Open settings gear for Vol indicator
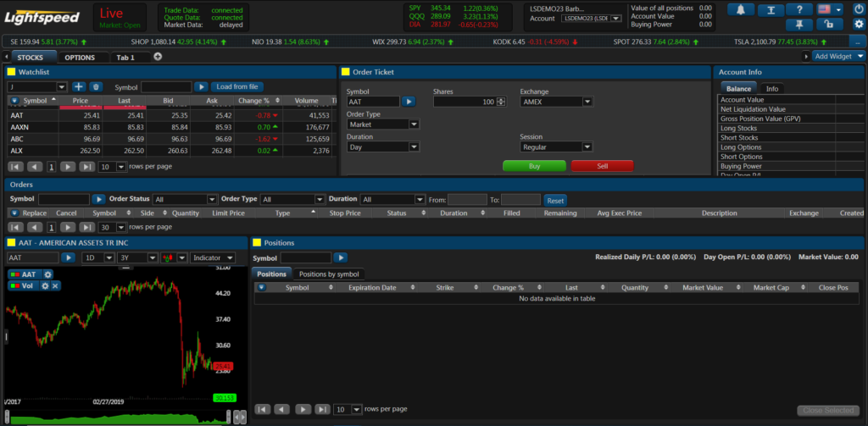The image size is (868, 426). click(45, 285)
